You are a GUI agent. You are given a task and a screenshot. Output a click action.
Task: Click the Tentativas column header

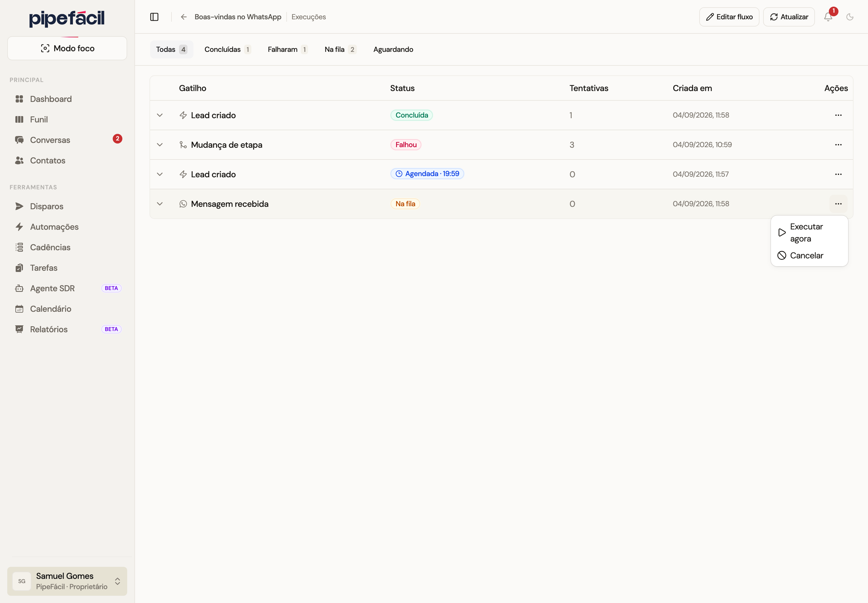coord(589,88)
